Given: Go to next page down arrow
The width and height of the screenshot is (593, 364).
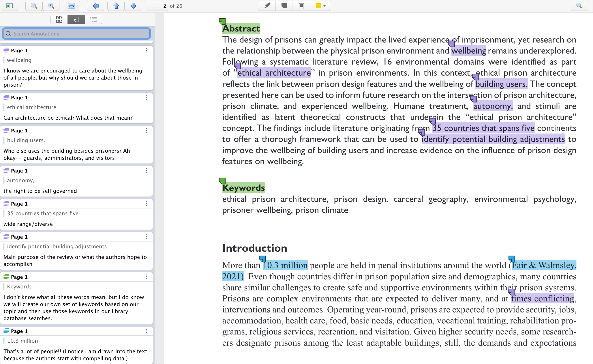Looking at the screenshot, I should [x=133, y=6].
